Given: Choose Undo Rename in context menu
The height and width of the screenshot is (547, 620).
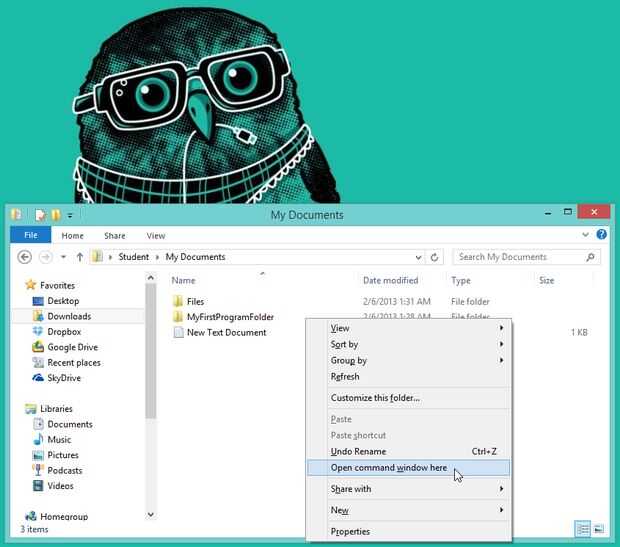Looking at the screenshot, I should tap(408, 451).
